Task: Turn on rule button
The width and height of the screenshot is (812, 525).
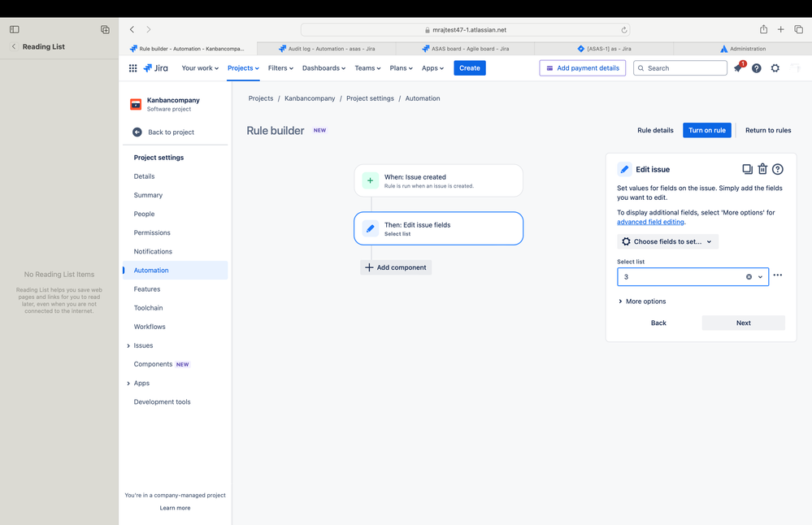Action: pos(707,131)
